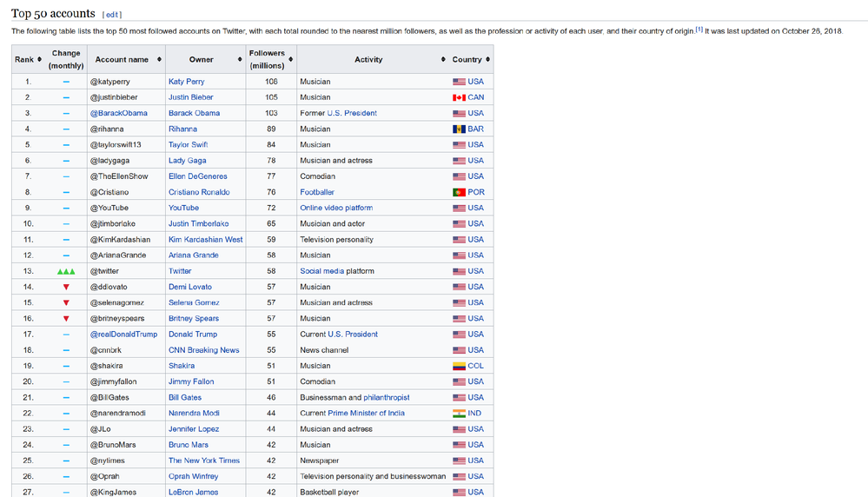Click the USA flag in LeBron James row

click(459, 492)
